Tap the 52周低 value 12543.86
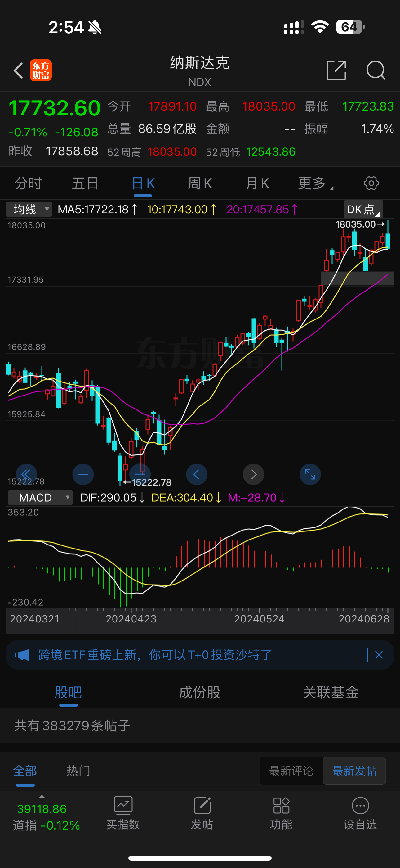This screenshot has height=868, width=400. [271, 151]
